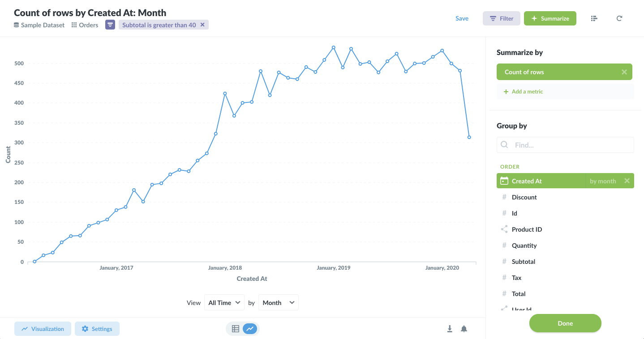Viewport: 644px width, 339px height.
Task: Remove the Count of rows metric
Action: coord(624,72)
